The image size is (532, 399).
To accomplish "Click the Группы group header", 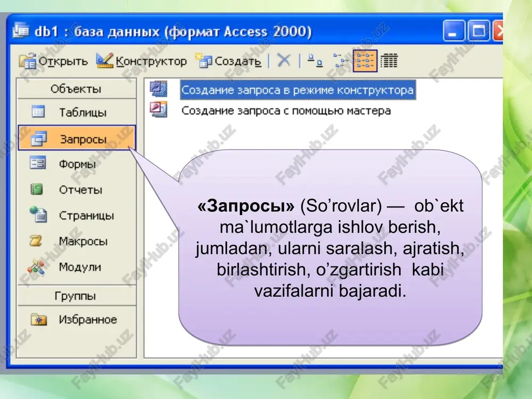I will pyautogui.click(x=77, y=295).
